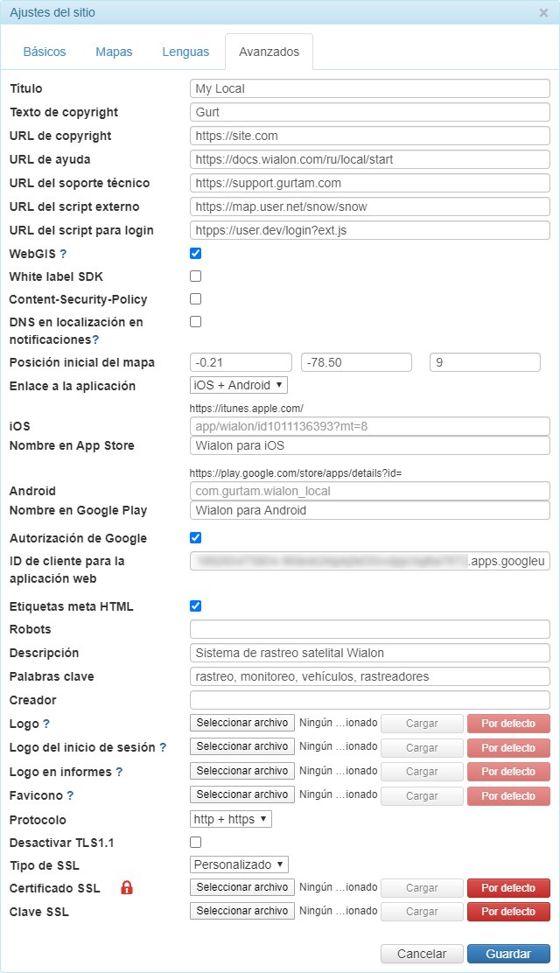Open the Enlace a la aplicación dropdown

pos(238,385)
